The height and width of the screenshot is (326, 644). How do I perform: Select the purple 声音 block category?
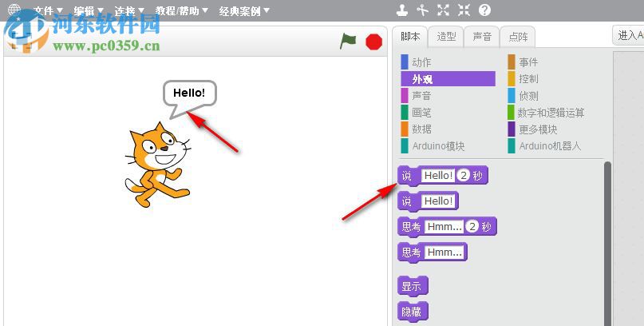pos(448,96)
